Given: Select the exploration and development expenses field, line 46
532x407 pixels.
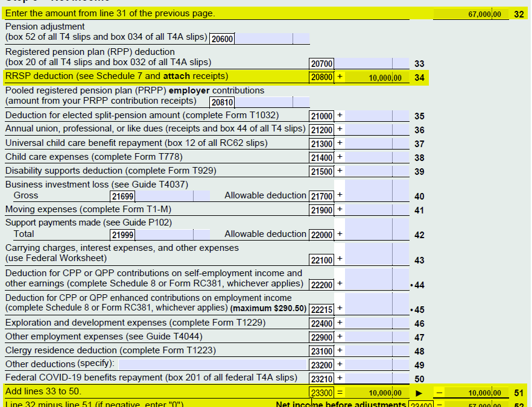Looking at the screenshot, I should pyautogui.click(x=377, y=323).
